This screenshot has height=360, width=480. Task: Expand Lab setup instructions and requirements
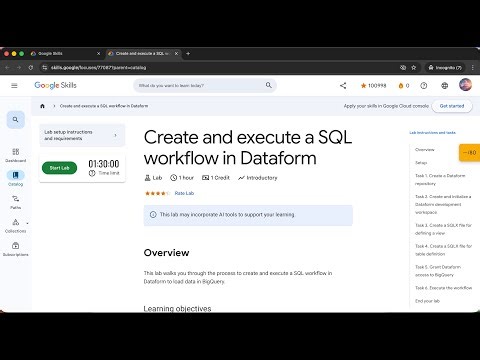(x=82, y=135)
